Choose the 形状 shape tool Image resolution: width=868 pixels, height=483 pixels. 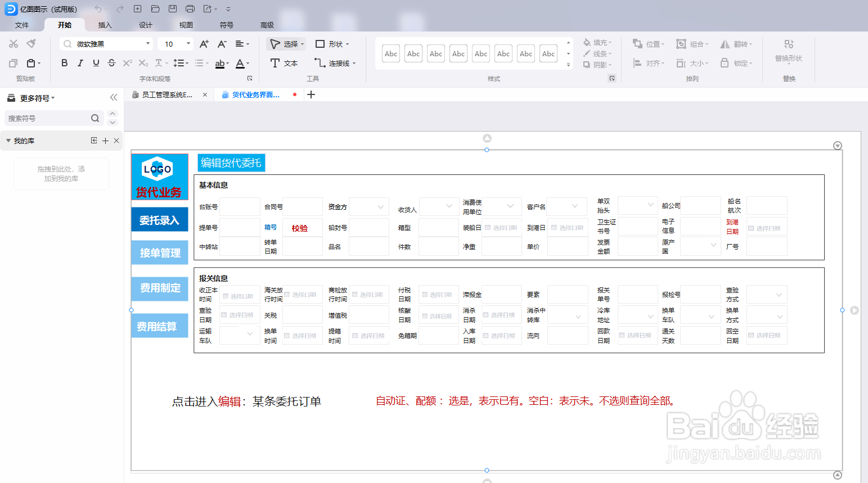click(332, 44)
